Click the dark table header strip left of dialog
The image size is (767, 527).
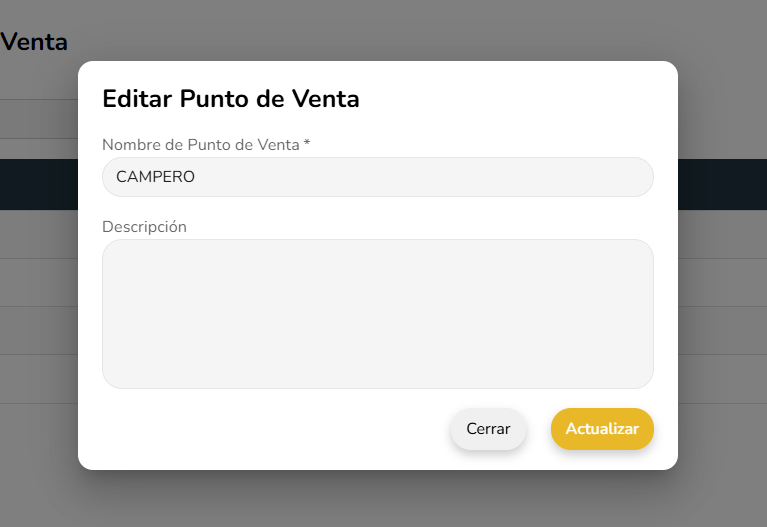38,185
